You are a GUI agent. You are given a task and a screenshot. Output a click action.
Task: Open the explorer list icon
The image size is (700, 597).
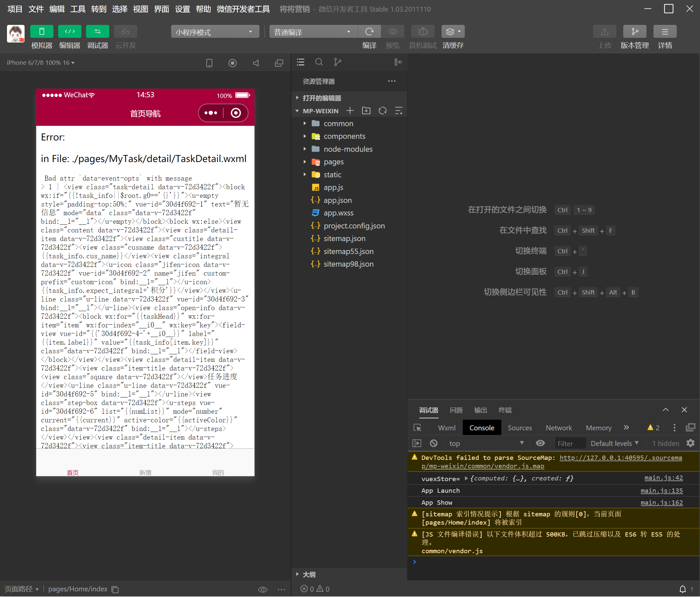[301, 62]
